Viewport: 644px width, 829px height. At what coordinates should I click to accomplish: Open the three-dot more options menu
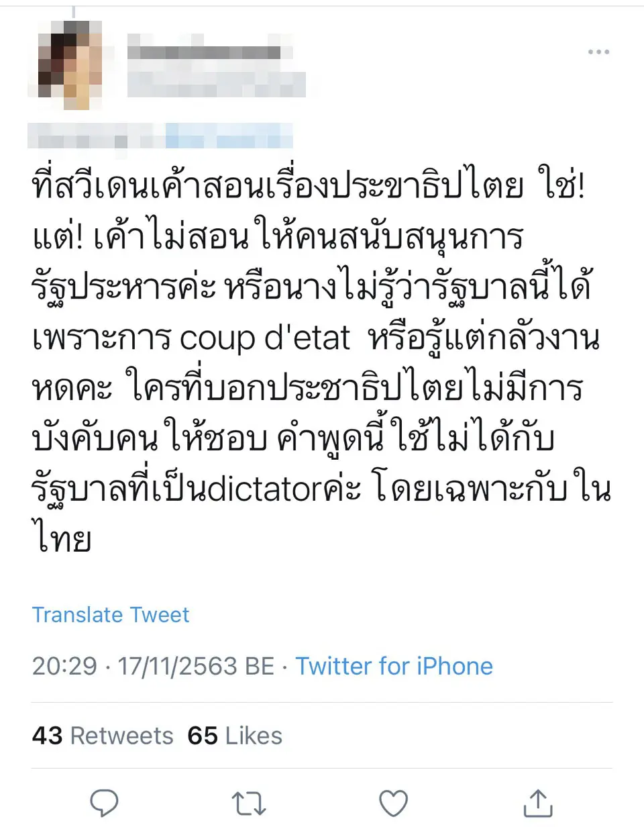click(598, 52)
